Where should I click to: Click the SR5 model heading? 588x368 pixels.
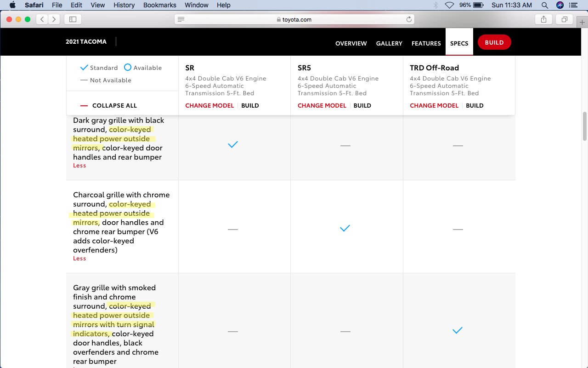coord(305,68)
